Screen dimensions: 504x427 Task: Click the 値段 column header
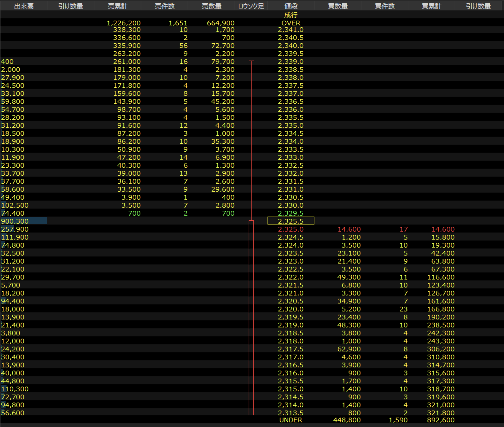[x=291, y=6]
